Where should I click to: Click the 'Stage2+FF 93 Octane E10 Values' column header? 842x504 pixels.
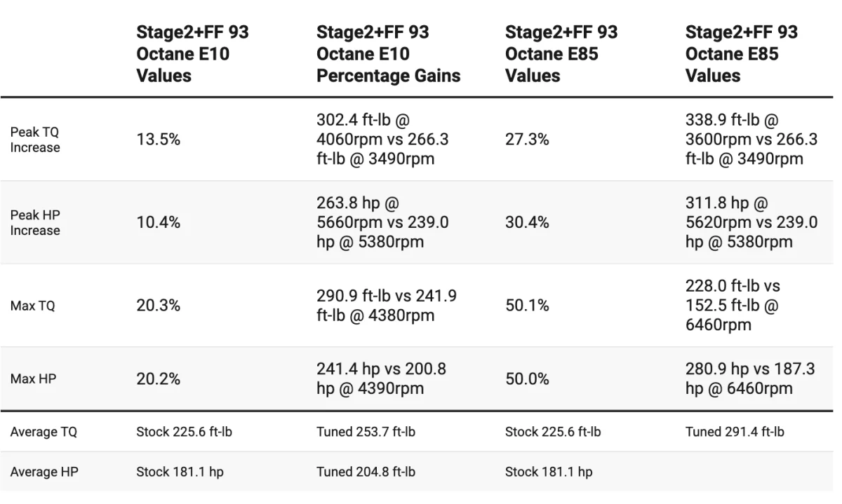192,54
